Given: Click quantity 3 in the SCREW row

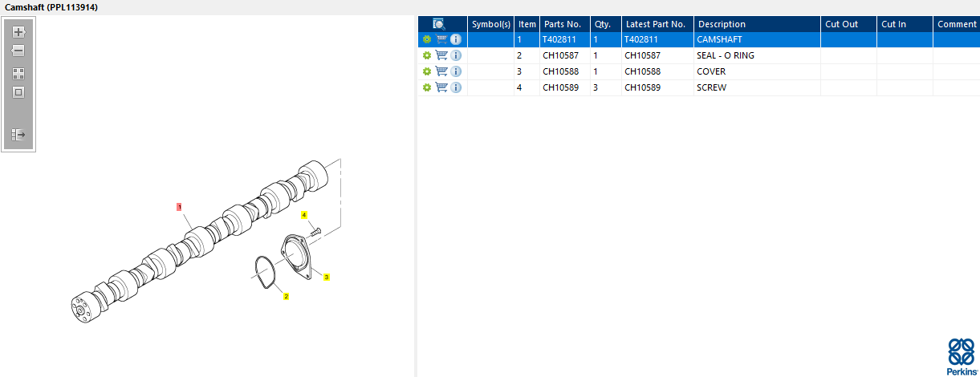Looking at the screenshot, I should coord(596,87).
